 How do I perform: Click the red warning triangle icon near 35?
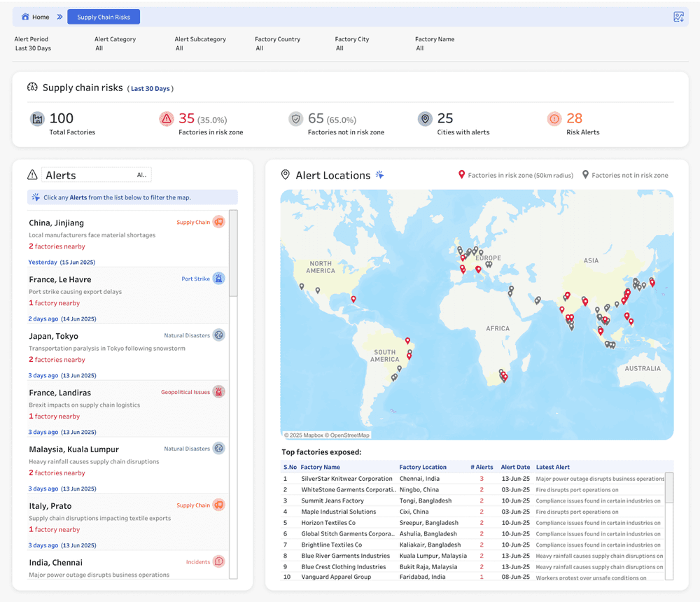(x=167, y=119)
